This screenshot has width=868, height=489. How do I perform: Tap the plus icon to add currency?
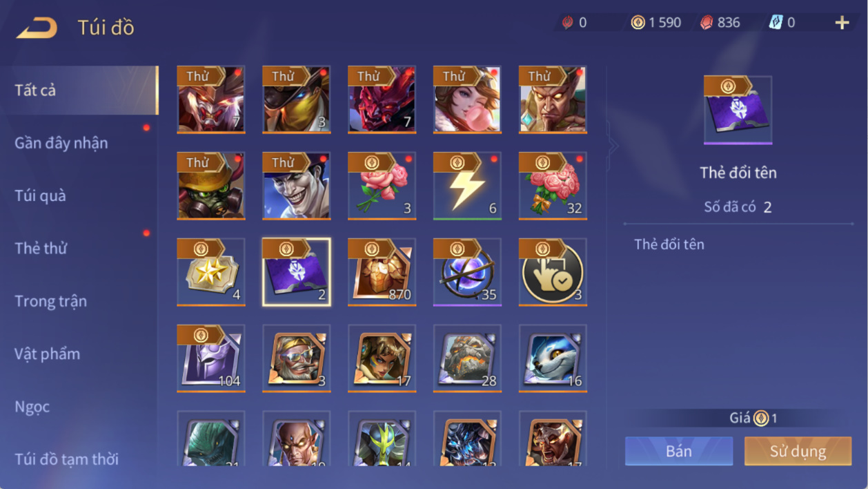click(842, 23)
